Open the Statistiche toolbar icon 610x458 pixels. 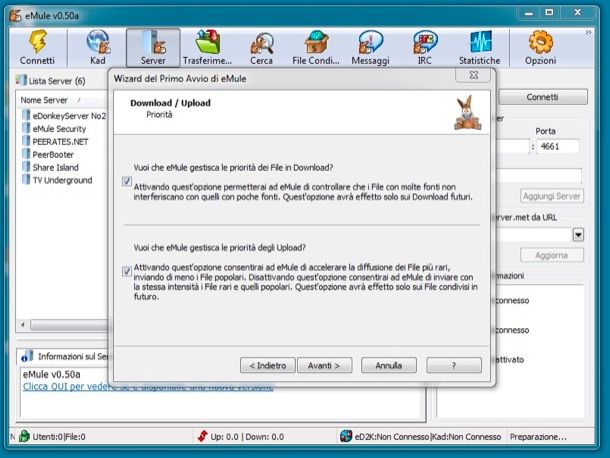(x=480, y=42)
